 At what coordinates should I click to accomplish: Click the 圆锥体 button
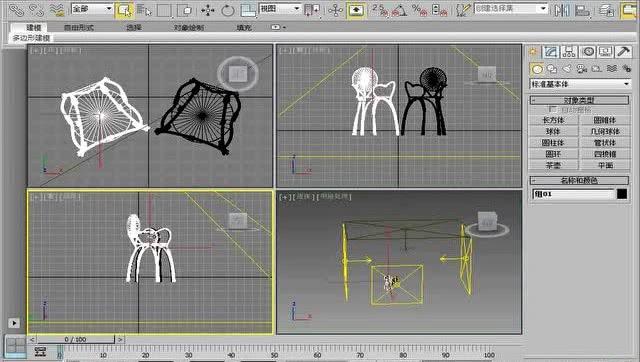pyautogui.click(x=604, y=120)
